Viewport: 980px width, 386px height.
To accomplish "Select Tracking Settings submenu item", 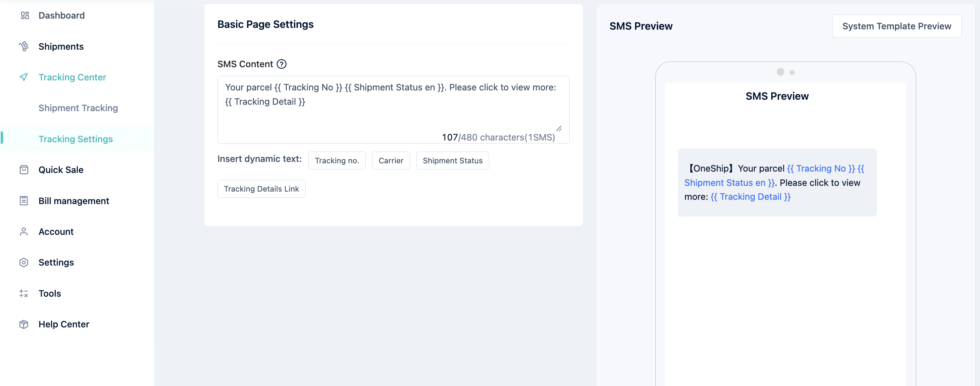I will (76, 139).
